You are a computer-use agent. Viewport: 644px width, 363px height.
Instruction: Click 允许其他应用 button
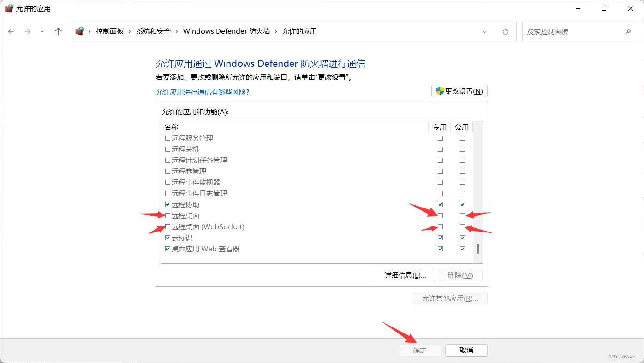450,298
